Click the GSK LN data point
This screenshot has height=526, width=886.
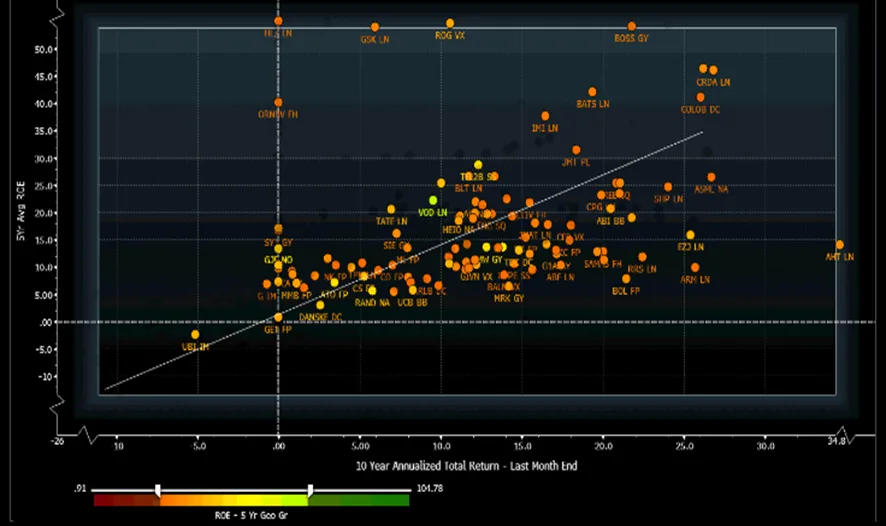click(375, 27)
